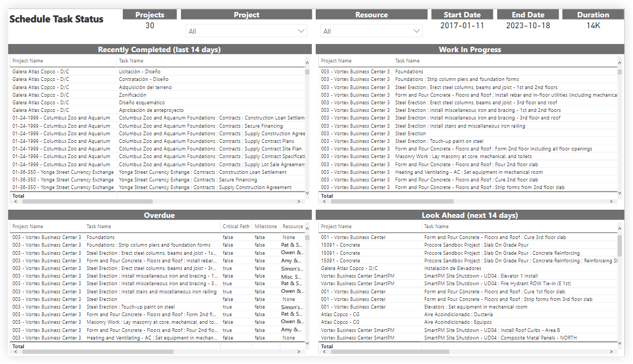Open the Resource filter dropdown

(x=372, y=31)
